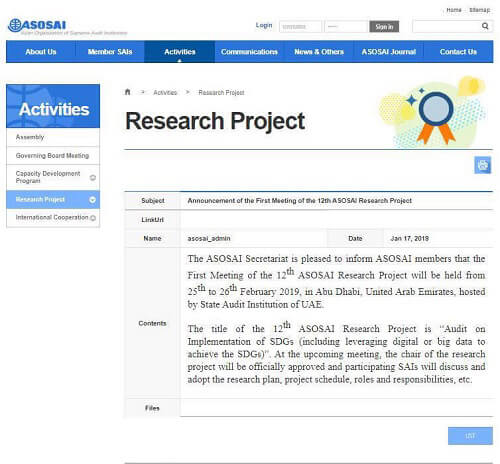Open the ASOSAI Journal menu
This screenshot has height=464, width=500.
(x=389, y=52)
